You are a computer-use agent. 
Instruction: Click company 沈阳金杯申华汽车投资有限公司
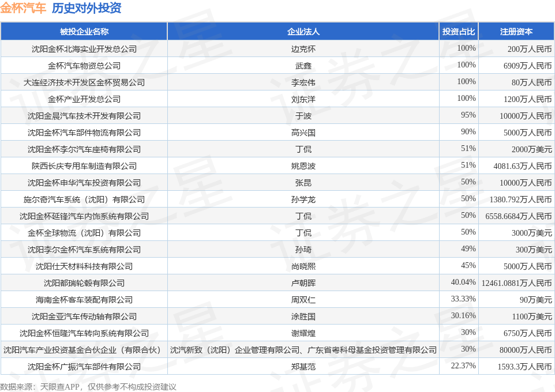(x=84, y=183)
